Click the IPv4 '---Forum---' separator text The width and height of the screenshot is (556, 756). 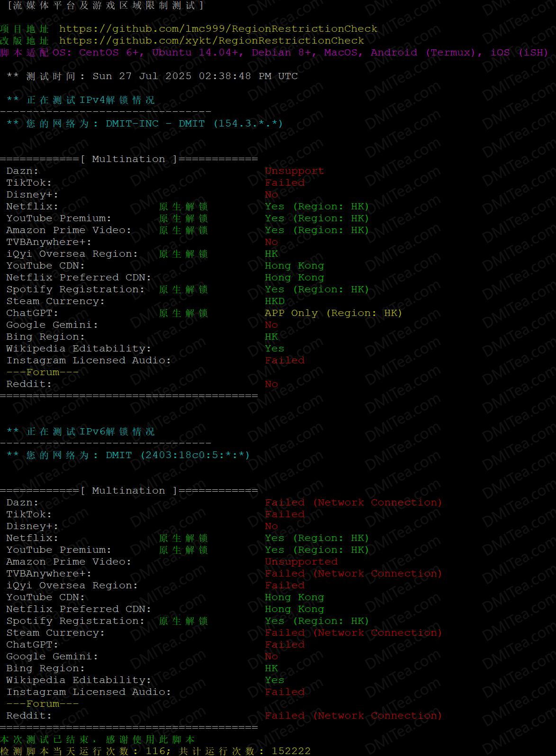click(x=43, y=372)
